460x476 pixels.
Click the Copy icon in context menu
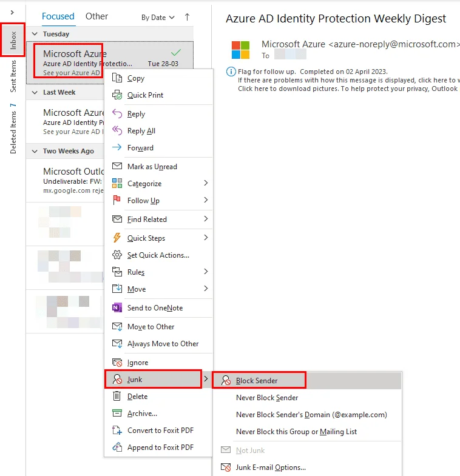pos(117,78)
